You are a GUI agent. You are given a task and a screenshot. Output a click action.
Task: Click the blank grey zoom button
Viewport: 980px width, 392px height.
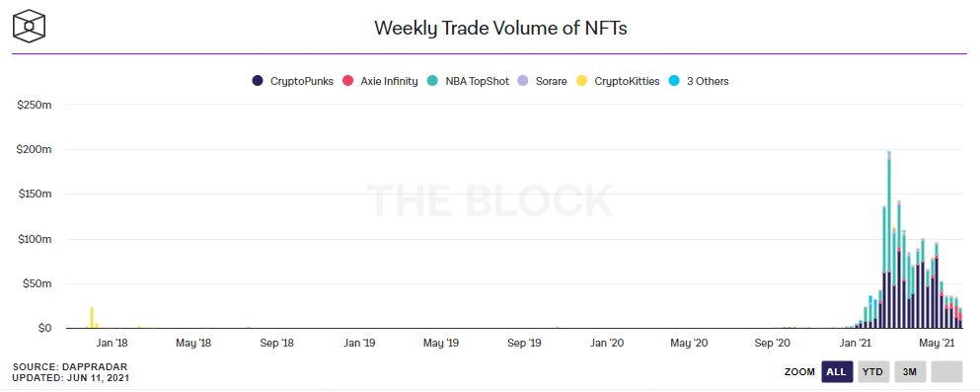[946, 372]
